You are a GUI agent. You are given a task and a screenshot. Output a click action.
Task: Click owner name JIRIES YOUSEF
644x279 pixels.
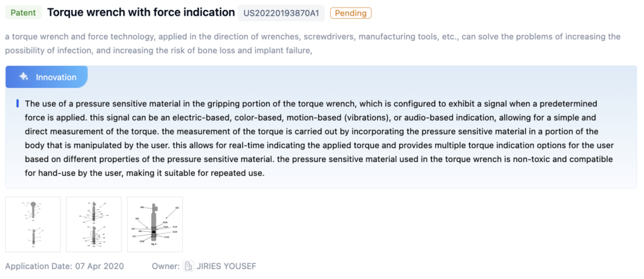click(226, 266)
